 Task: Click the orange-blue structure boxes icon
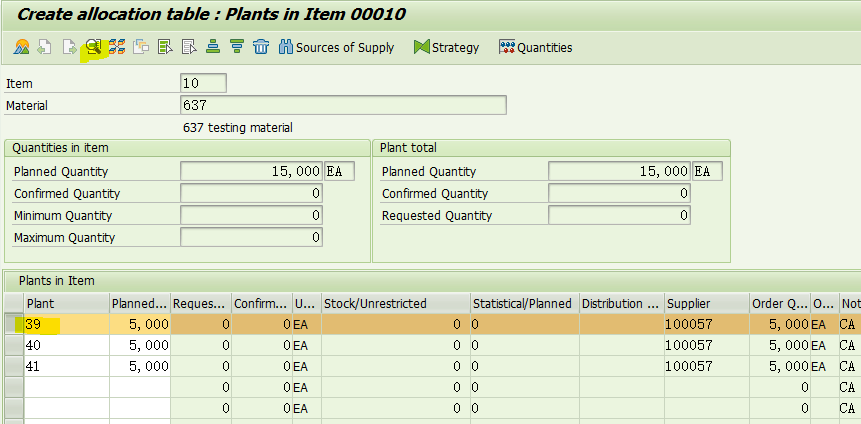[117, 47]
